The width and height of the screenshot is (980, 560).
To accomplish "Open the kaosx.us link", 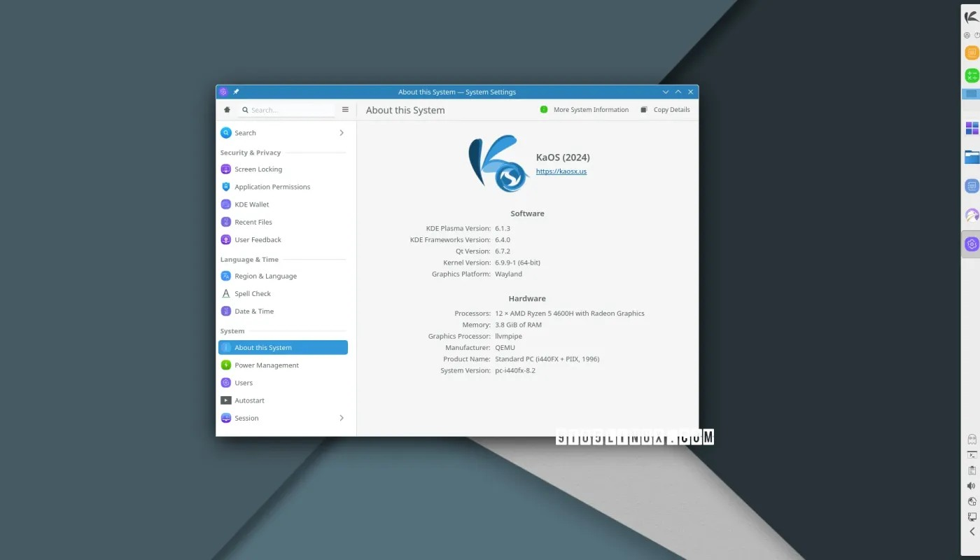I will (561, 171).
